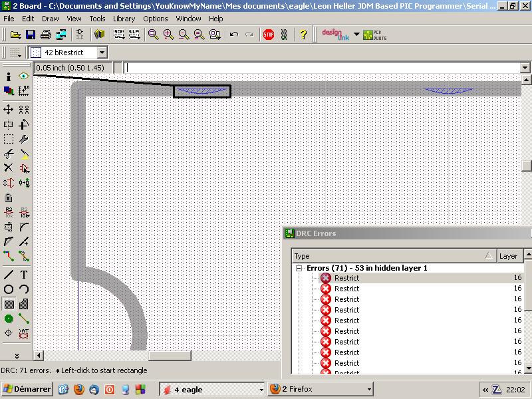Zoom out with the minus magnifier
The width and height of the screenshot is (532, 399).
pos(184,35)
